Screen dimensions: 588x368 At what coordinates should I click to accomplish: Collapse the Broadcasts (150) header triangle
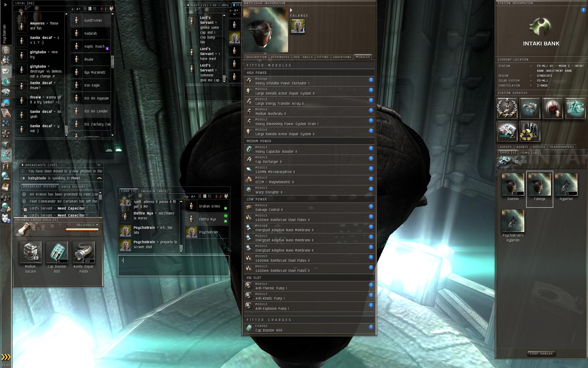point(23,165)
